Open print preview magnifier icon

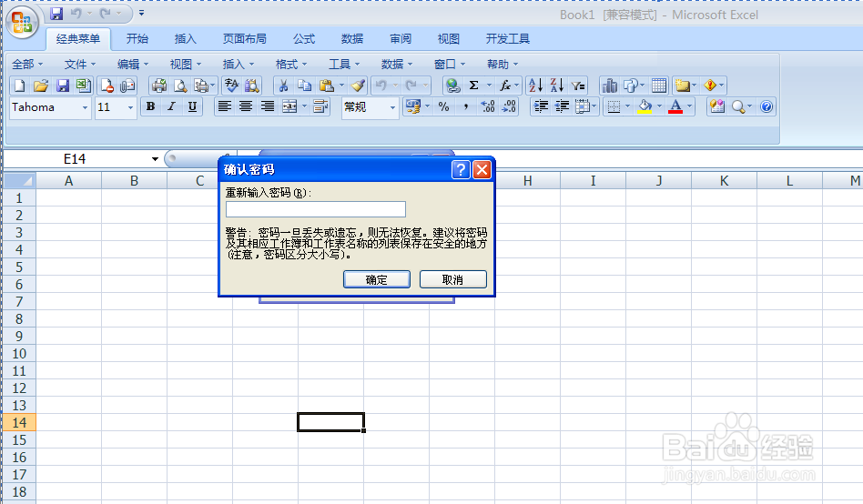(x=180, y=86)
